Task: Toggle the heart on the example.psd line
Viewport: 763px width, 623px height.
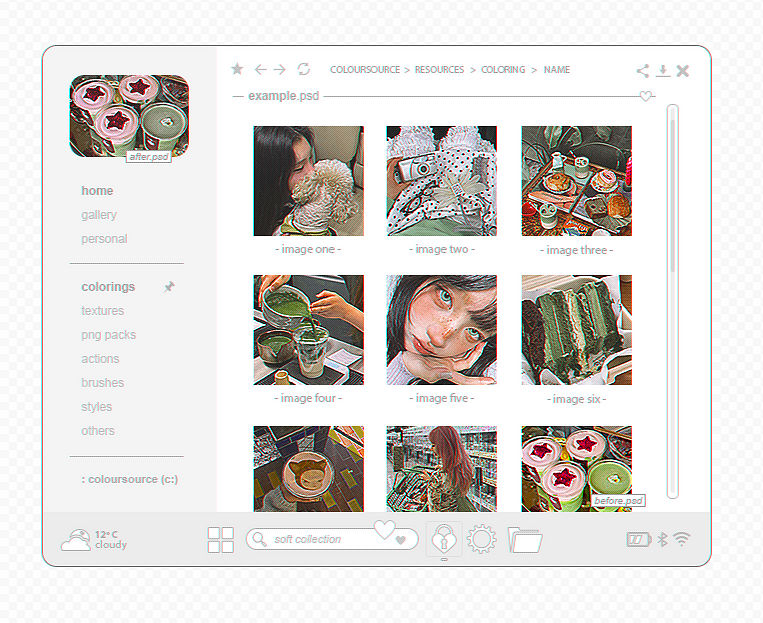Action: (x=646, y=96)
